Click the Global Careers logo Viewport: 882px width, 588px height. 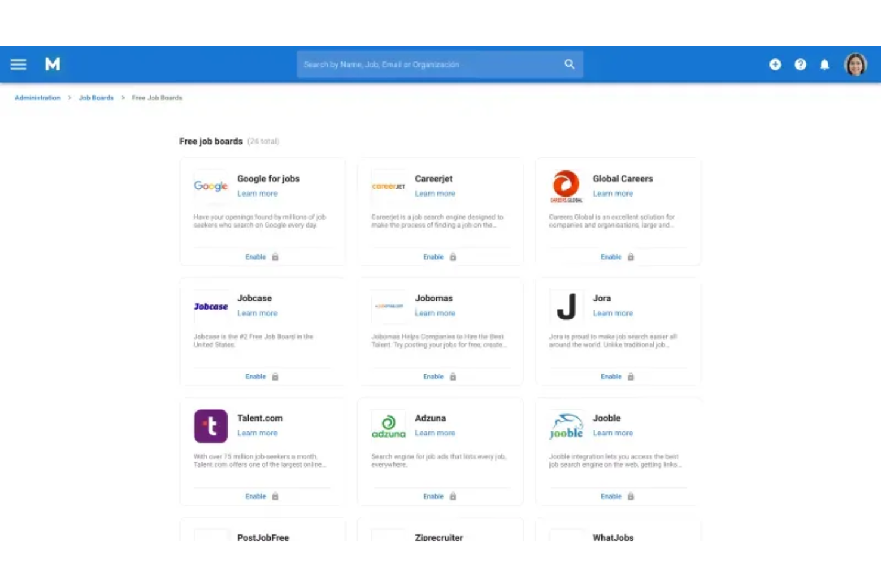pyautogui.click(x=566, y=186)
